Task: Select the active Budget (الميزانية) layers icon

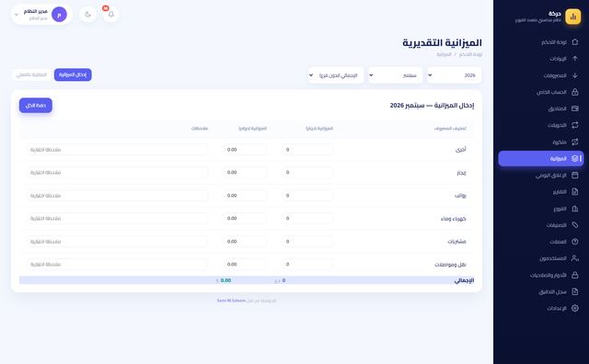Action: point(574,158)
